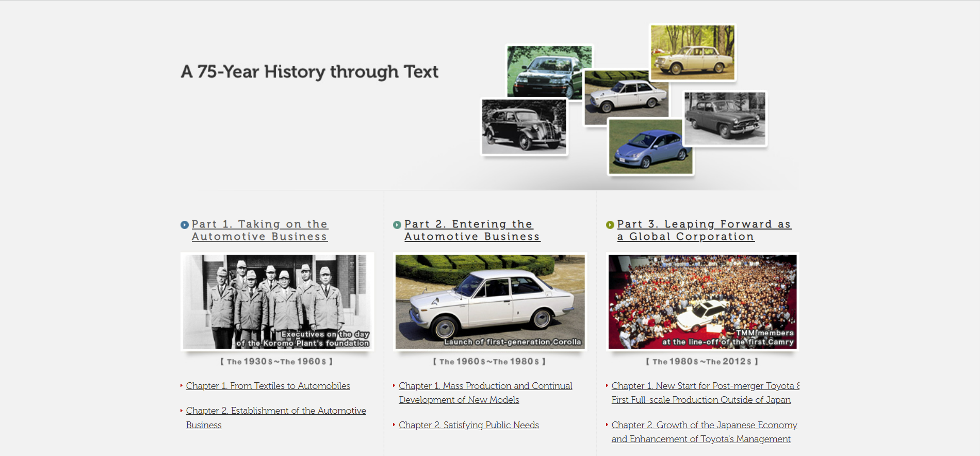Open Chapter 1 Mass Production and Continual Development
This screenshot has height=456, width=980.
[x=485, y=386]
